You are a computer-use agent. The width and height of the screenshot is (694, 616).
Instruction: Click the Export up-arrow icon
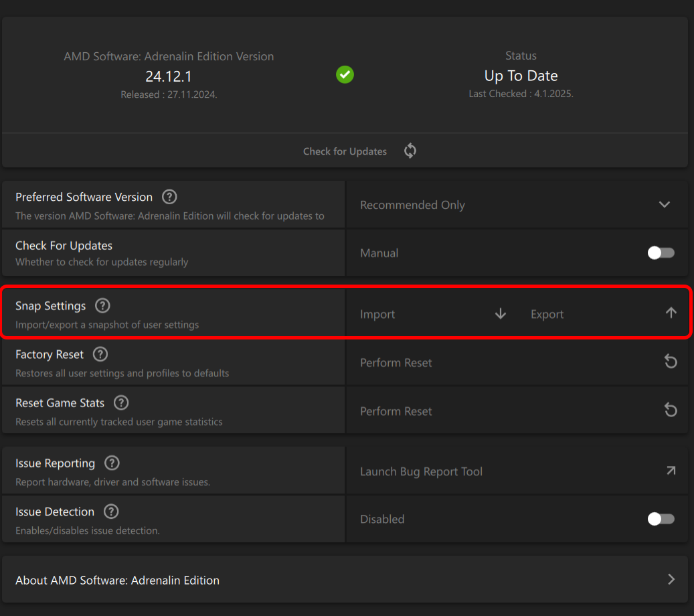[671, 313]
